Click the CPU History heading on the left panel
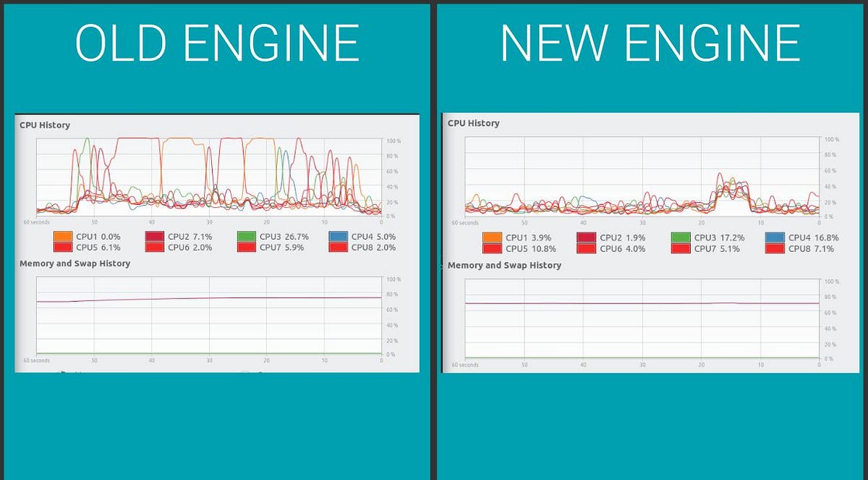The width and height of the screenshot is (868, 480). 46,125
